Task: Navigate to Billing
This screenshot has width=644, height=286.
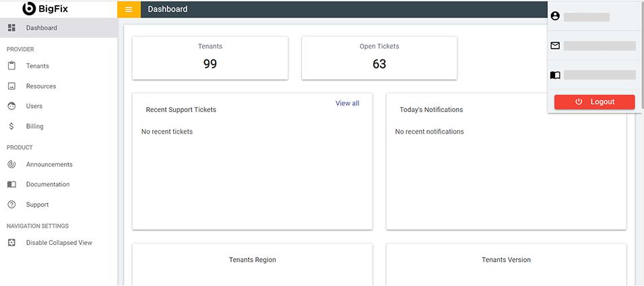Action: [x=59, y=126]
